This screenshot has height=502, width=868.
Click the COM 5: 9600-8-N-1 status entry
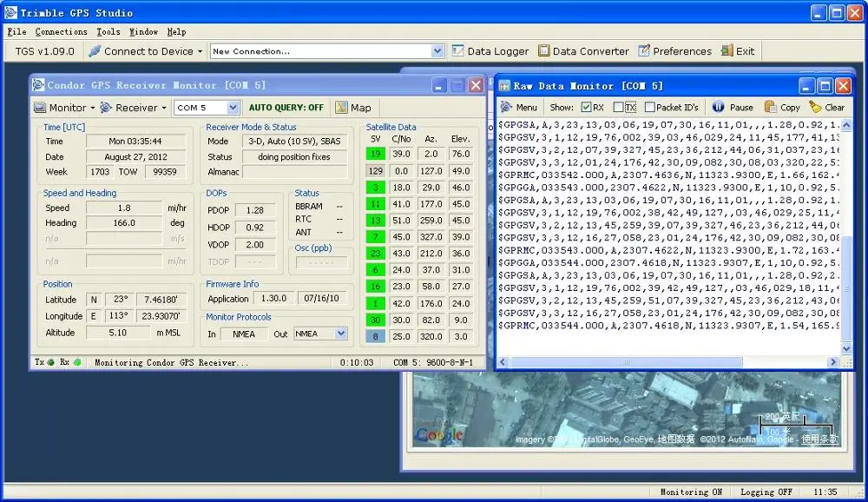[433, 362]
